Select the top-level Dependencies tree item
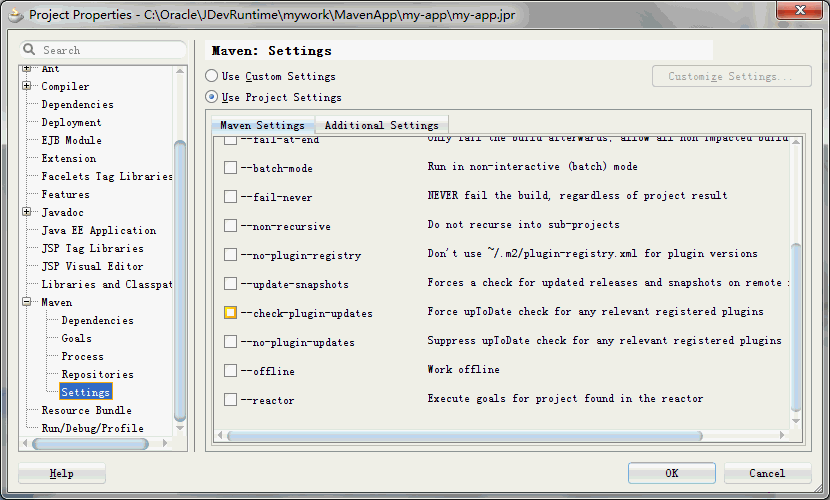The image size is (830, 500). [x=77, y=104]
